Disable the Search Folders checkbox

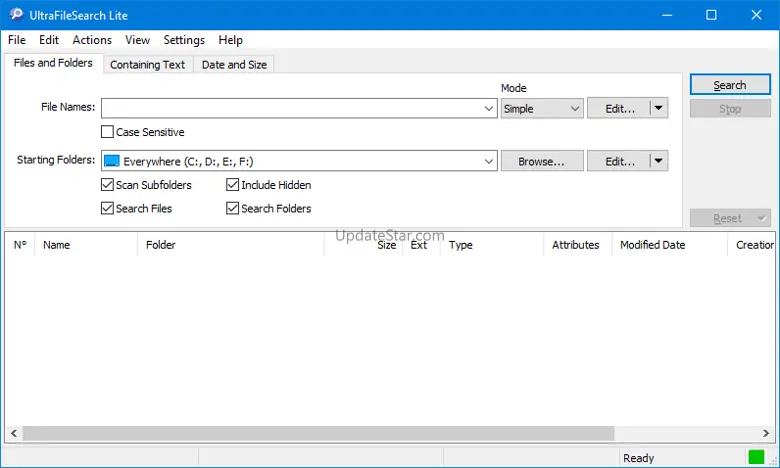click(x=233, y=209)
